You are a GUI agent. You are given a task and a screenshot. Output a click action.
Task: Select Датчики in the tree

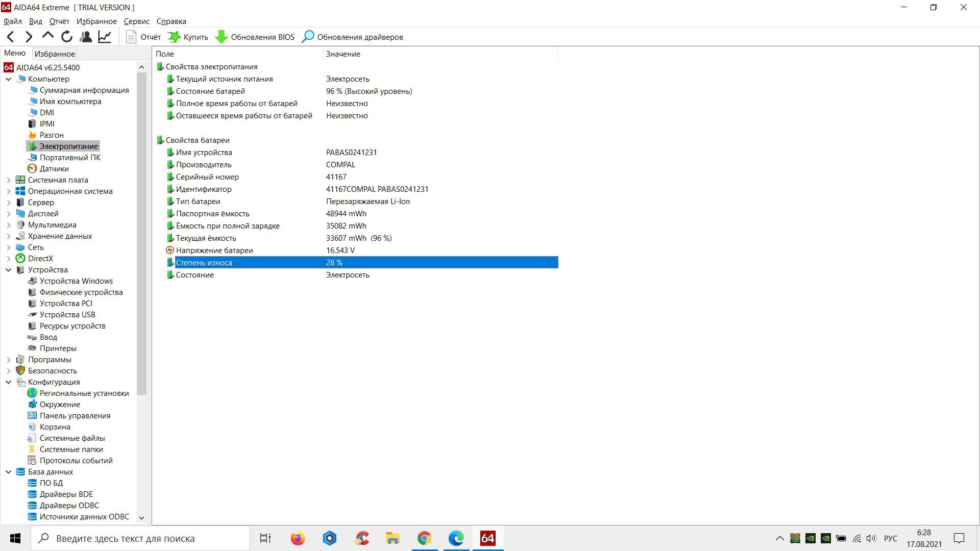coord(54,169)
